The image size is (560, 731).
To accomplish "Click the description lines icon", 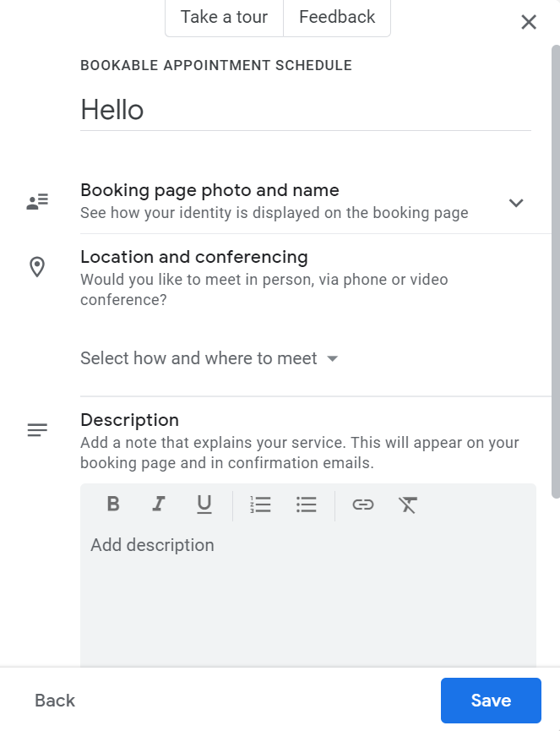I will [x=37, y=430].
